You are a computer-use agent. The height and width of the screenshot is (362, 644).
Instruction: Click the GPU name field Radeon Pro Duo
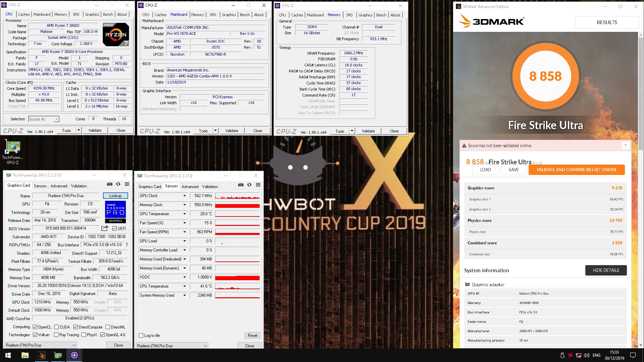(66, 196)
